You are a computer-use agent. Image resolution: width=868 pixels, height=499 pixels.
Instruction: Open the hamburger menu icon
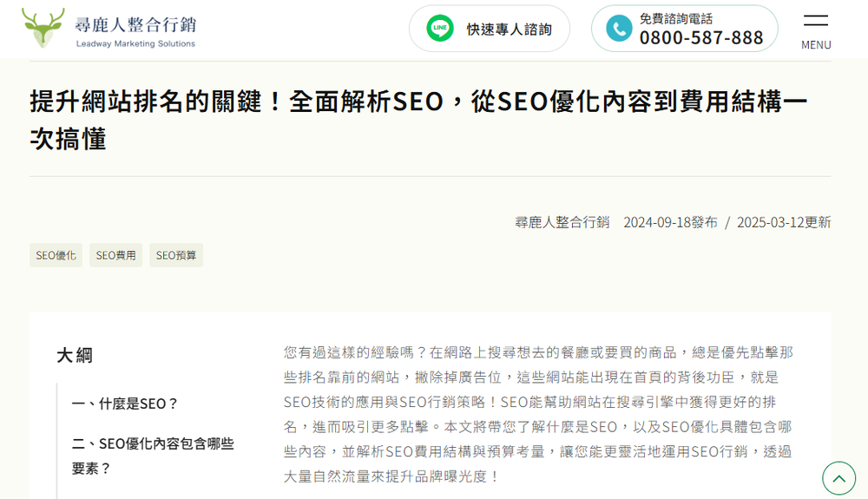pyautogui.click(x=815, y=21)
